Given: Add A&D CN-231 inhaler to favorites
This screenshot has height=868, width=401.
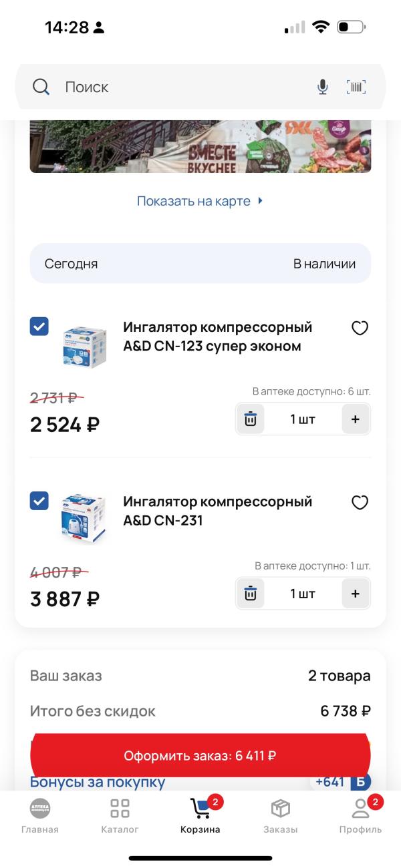Looking at the screenshot, I should point(360,502).
